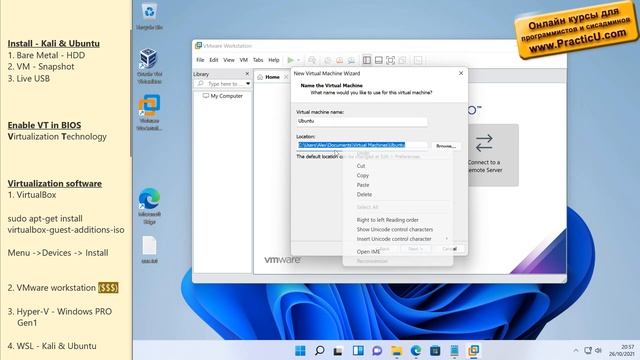Screen dimensions: 640x360
Task: Select the Microsoft Edge desktop icon
Action: pos(149,206)
